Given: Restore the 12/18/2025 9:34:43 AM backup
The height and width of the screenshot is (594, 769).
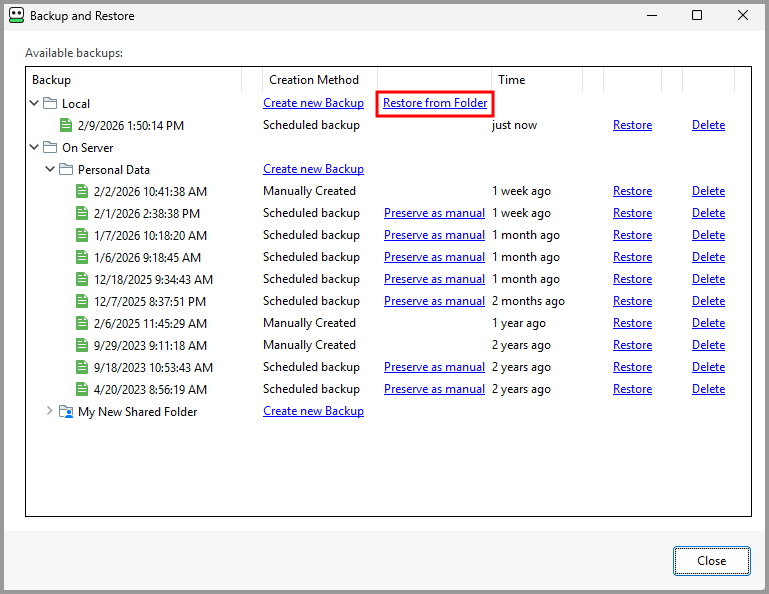Looking at the screenshot, I should coord(632,279).
